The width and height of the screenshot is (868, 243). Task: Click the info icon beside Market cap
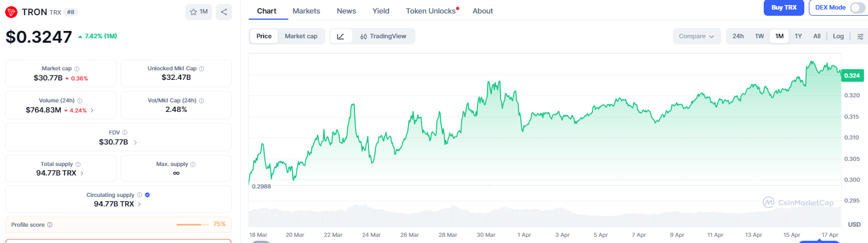tap(77, 69)
